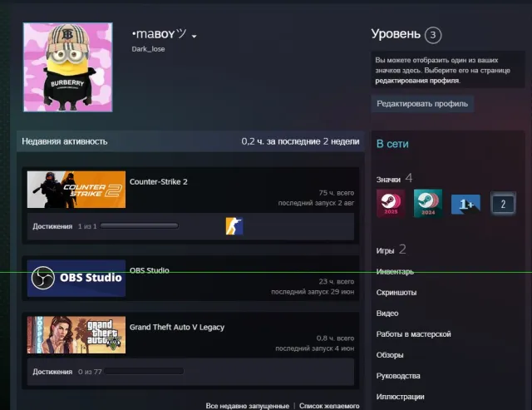The image size is (532, 410).
Task: Click the Достижения label for GTA V
Action: (x=52, y=372)
